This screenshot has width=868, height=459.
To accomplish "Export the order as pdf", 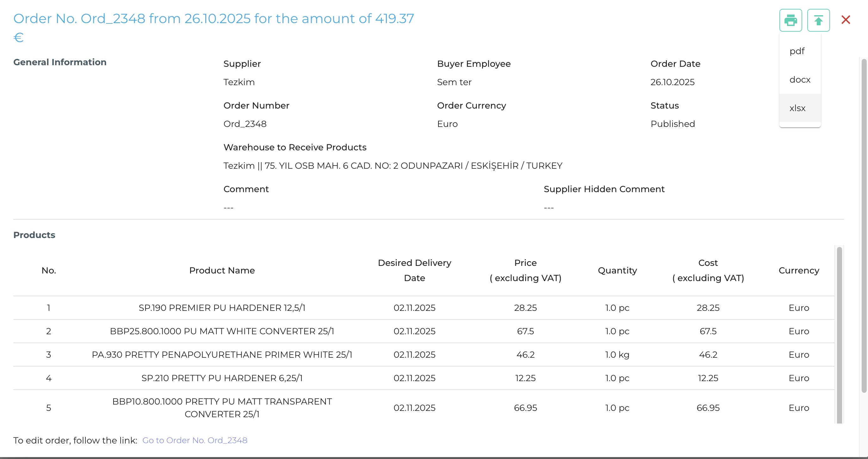I will [x=797, y=51].
